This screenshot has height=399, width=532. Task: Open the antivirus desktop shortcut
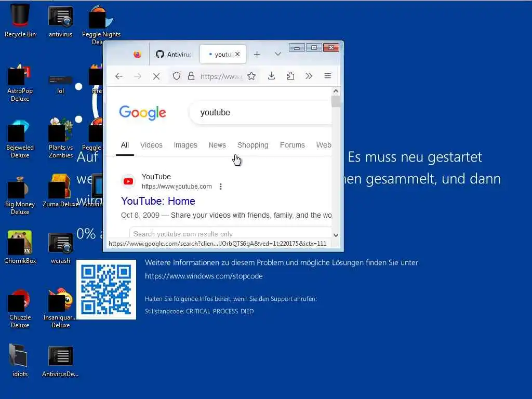(x=60, y=20)
